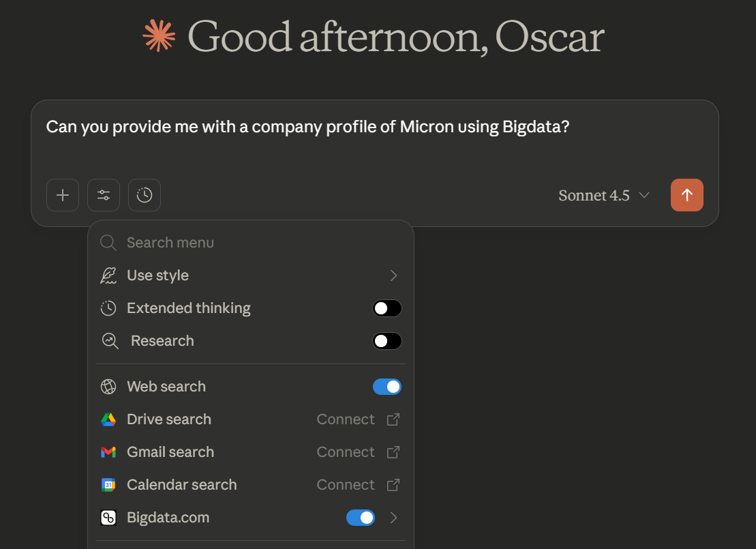
Task: Click the Research menu label
Action: [162, 341]
